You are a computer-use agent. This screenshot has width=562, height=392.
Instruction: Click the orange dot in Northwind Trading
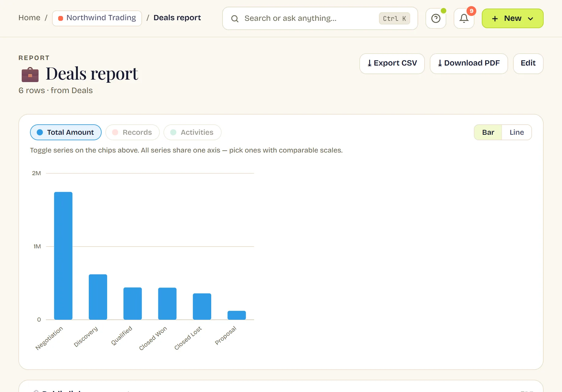point(61,18)
